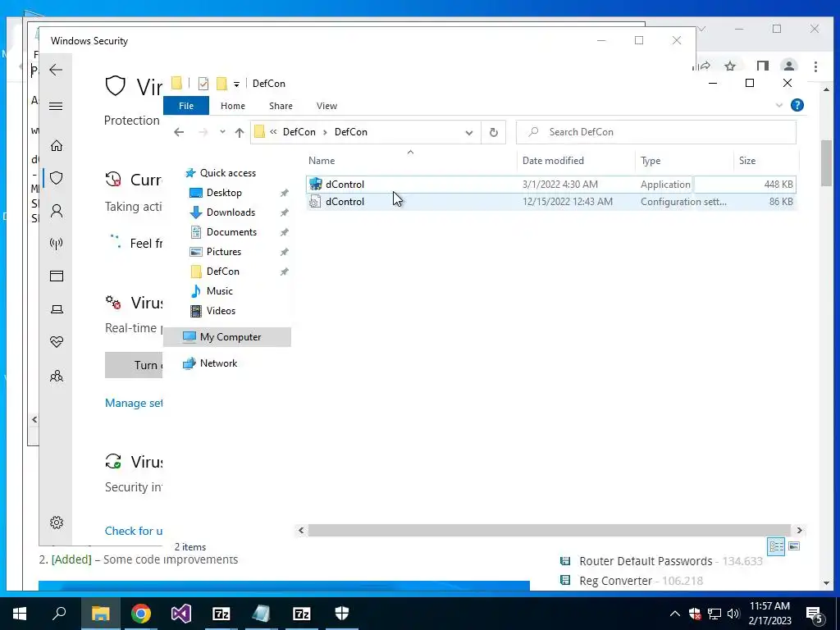840x630 pixels.
Task: Click Reg Converter link in browser
Action: [x=615, y=581]
